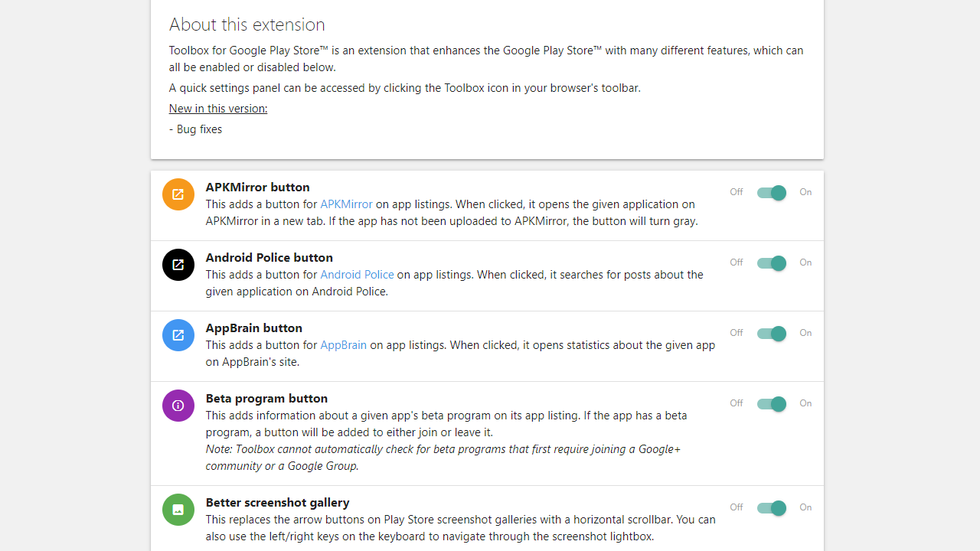
Task: Click the 'New in this version' text
Action: 218,109
